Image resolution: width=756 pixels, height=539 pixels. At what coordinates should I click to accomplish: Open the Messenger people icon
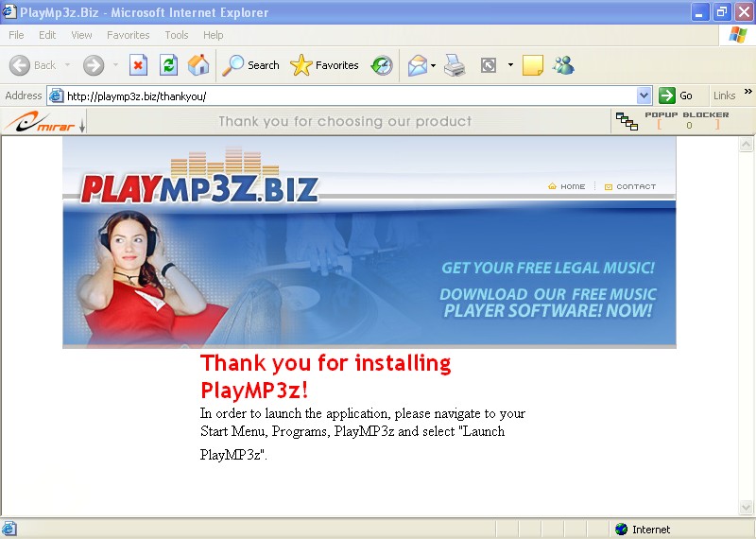(x=563, y=65)
